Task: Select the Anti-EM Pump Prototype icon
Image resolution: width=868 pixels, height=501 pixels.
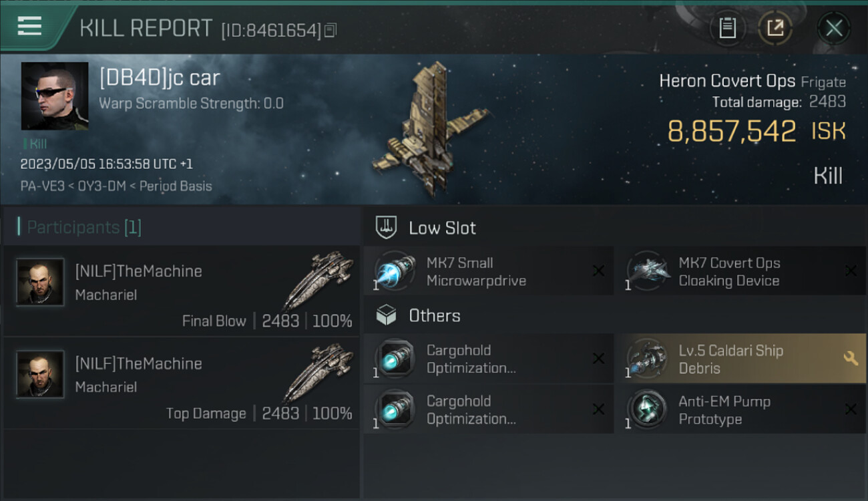Action: [647, 409]
